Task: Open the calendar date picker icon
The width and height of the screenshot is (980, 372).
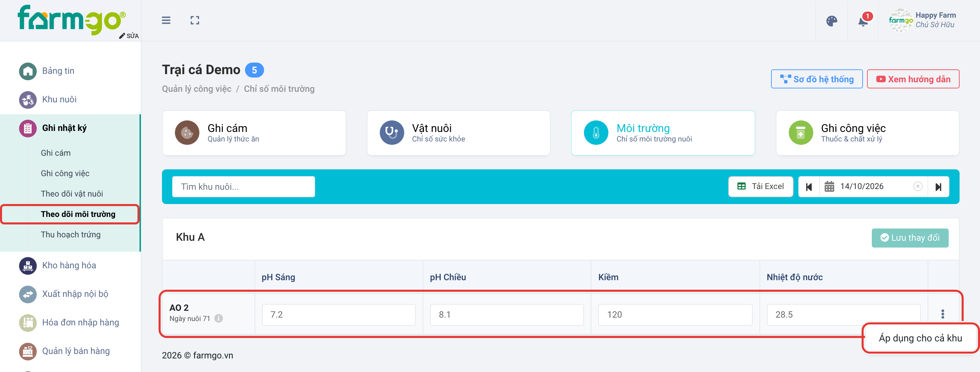Action: [x=829, y=187]
